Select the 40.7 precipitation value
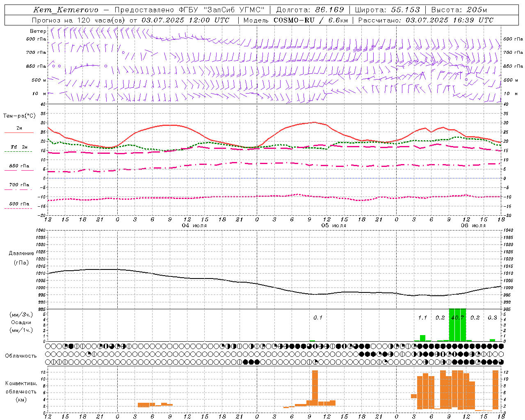The width and height of the screenshot is (525, 420). pos(457,318)
